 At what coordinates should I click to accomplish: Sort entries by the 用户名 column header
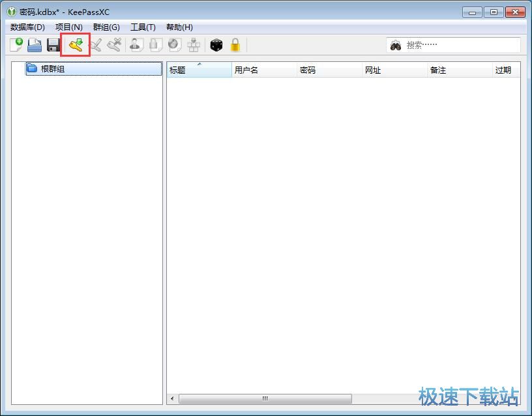coord(264,70)
